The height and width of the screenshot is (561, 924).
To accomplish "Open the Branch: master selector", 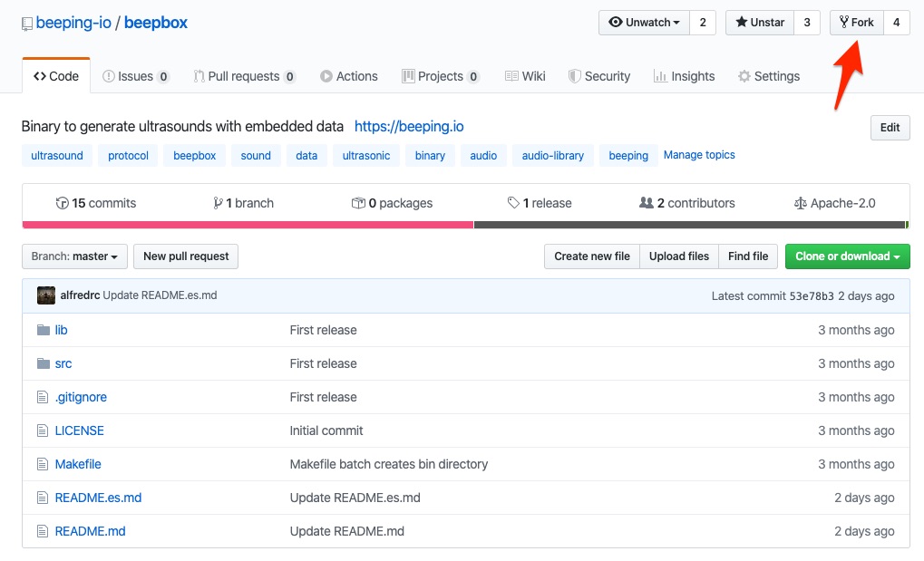I will click(x=75, y=256).
